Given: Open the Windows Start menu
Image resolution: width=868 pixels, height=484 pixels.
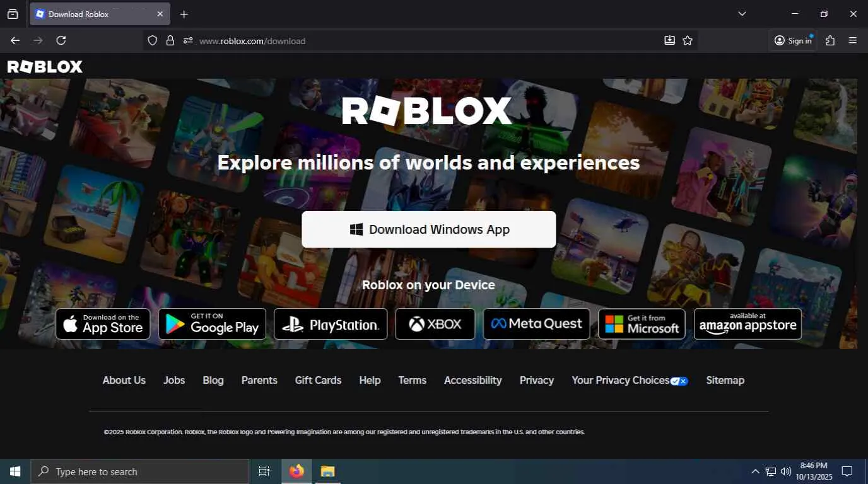Looking at the screenshot, I should (15, 471).
